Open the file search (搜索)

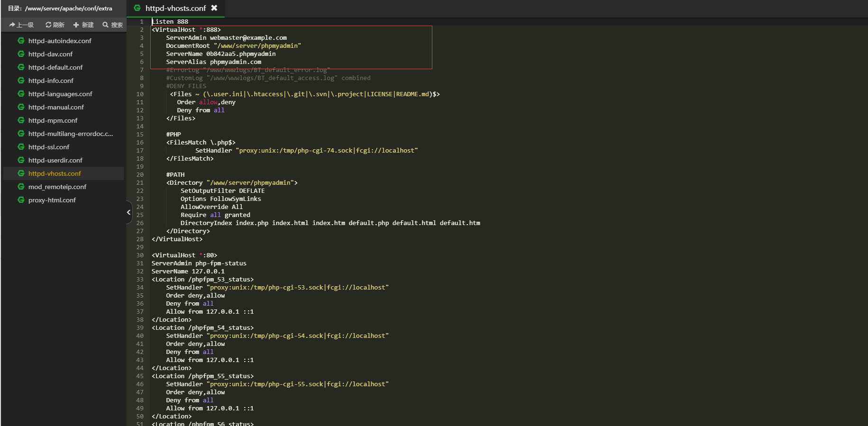tap(113, 25)
